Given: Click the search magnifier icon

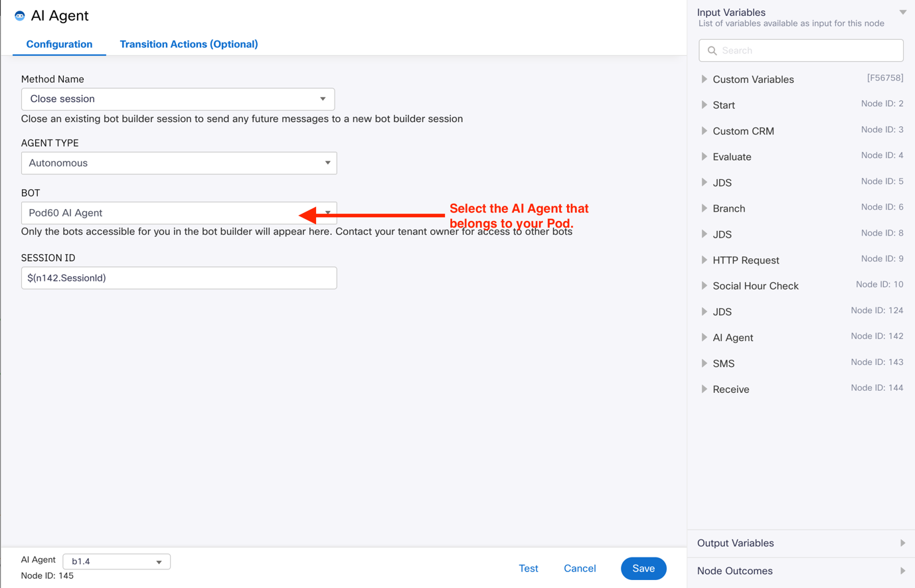Looking at the screenshot, I should [712, 50].
